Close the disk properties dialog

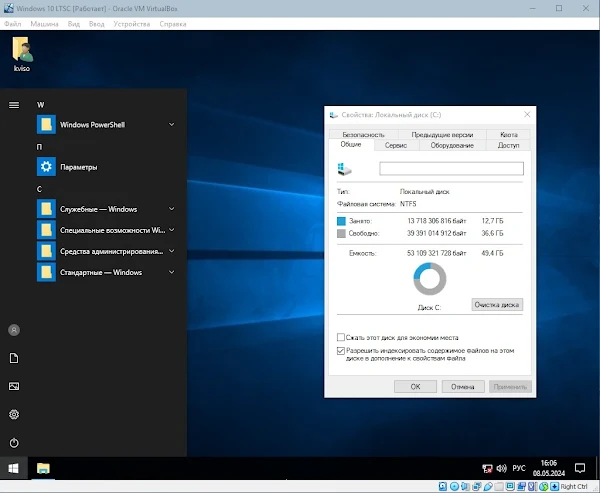coord(527,114)
